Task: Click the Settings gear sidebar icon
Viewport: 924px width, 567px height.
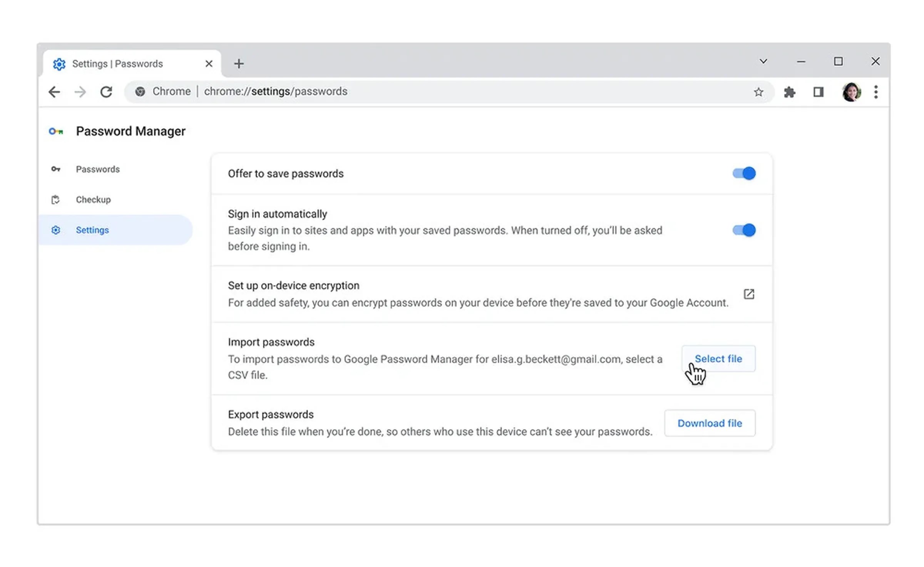Action: pos(55,229)
